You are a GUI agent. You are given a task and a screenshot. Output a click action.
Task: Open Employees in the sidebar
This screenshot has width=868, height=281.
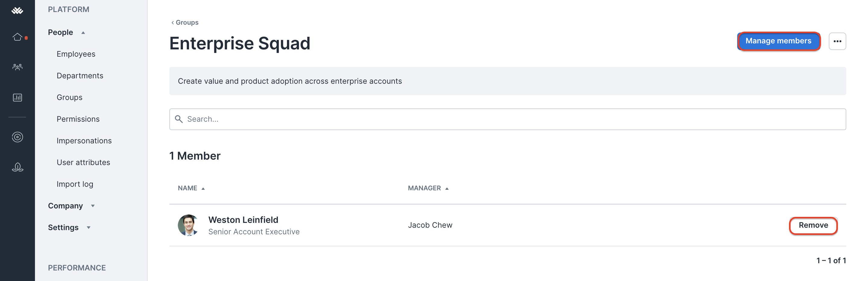76,54
